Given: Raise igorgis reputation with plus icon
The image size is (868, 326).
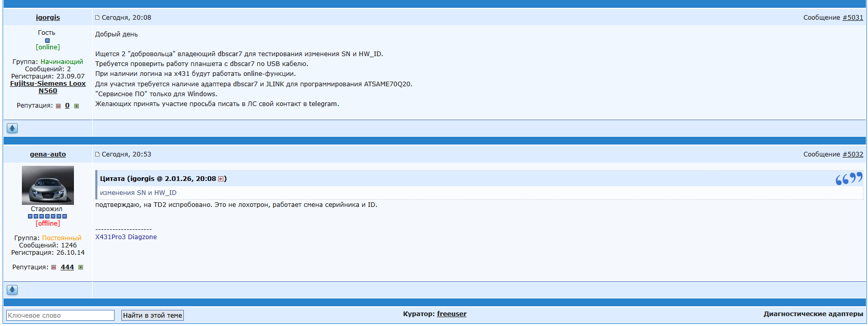Looking at the screenshot, I should click(x=77, y=106).
